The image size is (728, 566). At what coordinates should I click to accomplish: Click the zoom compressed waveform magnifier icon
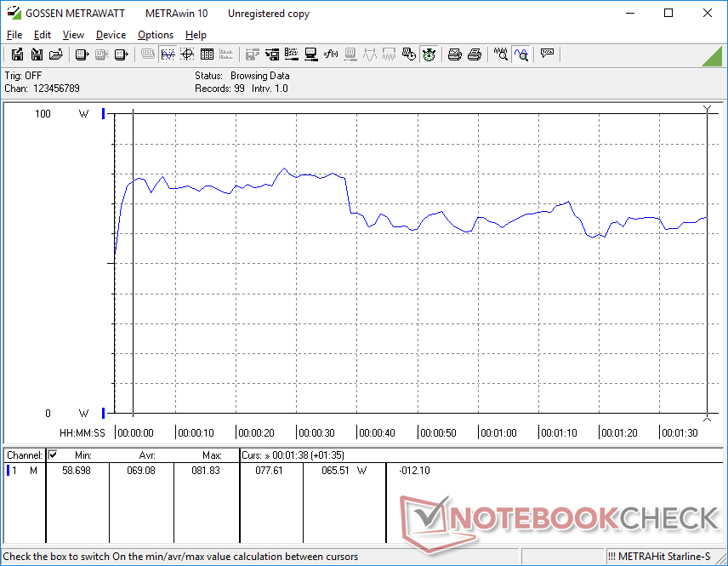500,54
